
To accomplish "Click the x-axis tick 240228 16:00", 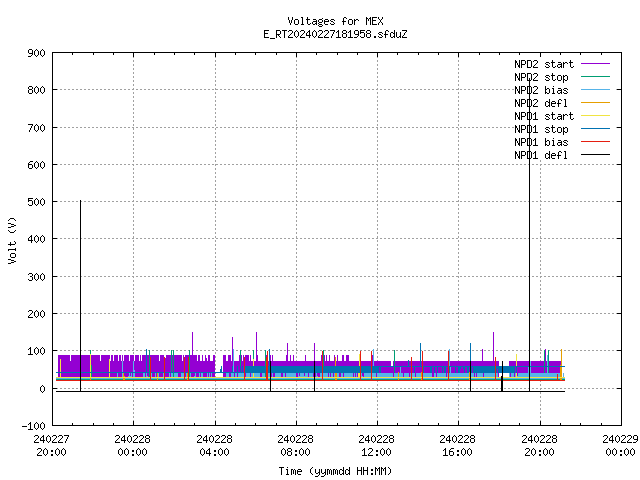I will (457, 446).
